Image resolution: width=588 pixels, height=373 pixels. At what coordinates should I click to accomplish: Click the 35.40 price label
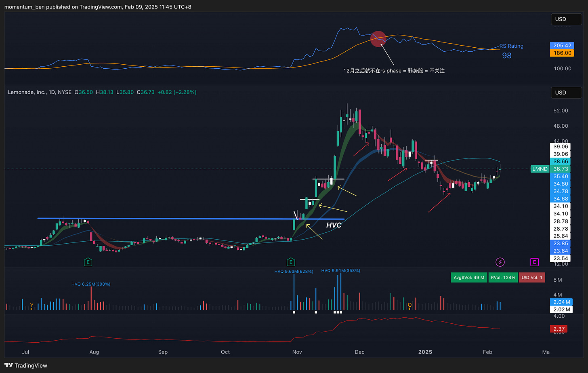coord(561,176)
